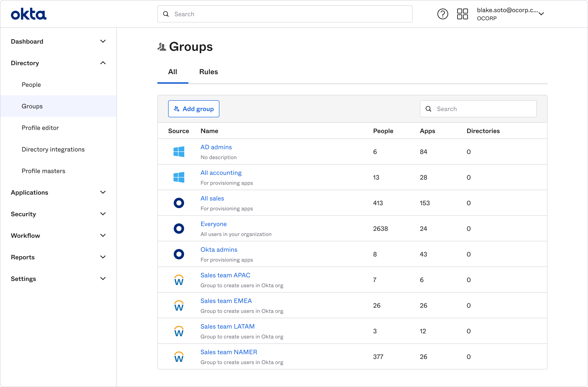
Task: Click the Windows source icon for AD admins
Action: pos(179,152)
